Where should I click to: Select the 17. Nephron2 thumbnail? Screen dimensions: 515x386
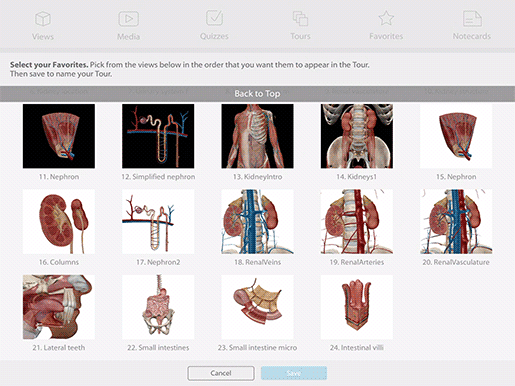[x=158, y=222]
